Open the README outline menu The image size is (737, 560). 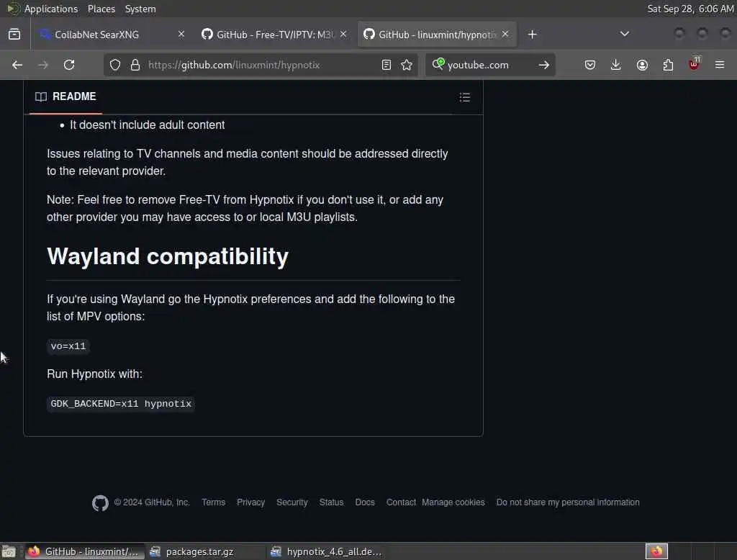465,97
